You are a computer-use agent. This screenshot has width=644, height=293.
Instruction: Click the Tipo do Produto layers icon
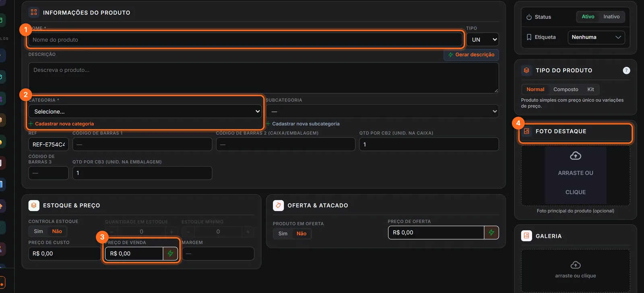tap(526, 70)
